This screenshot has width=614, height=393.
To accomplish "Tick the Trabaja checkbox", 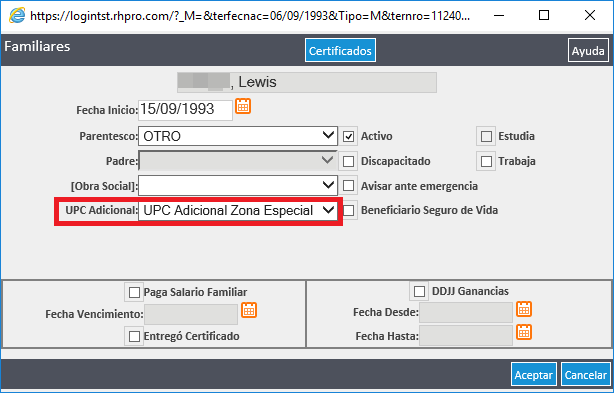I will tap(486, 161).
